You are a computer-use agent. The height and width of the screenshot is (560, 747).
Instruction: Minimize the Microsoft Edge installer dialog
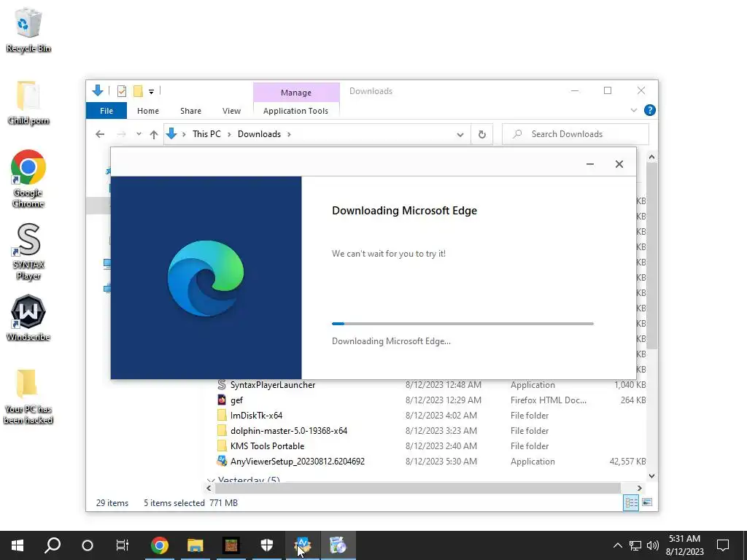(x=589, y=164)
